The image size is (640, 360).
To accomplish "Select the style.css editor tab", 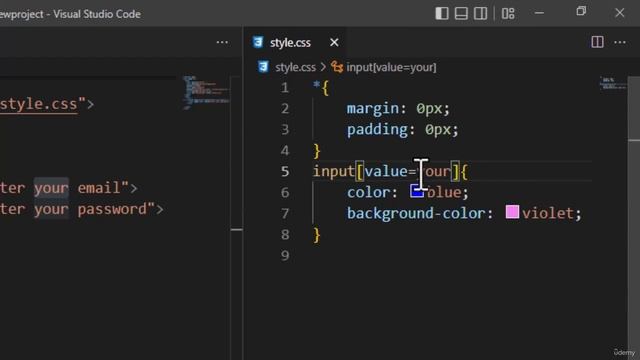I will coord(295,42).
